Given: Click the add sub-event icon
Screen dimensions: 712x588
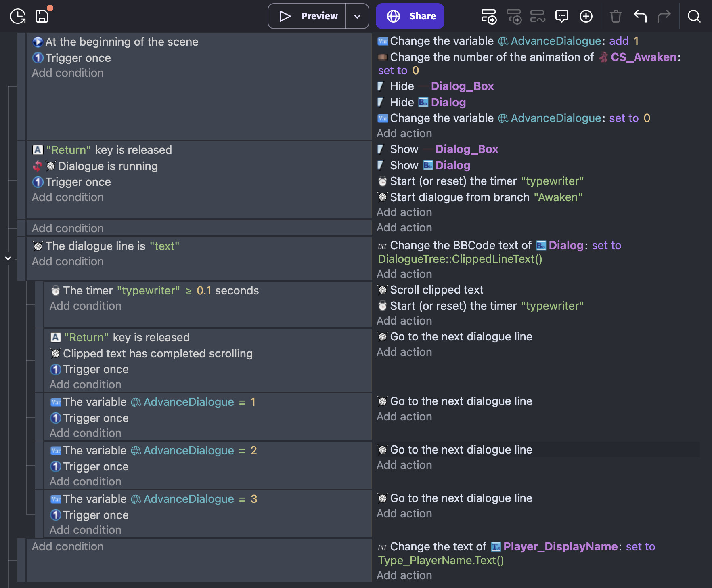Looking at the screenshot, I should click(x=514, y=16).
